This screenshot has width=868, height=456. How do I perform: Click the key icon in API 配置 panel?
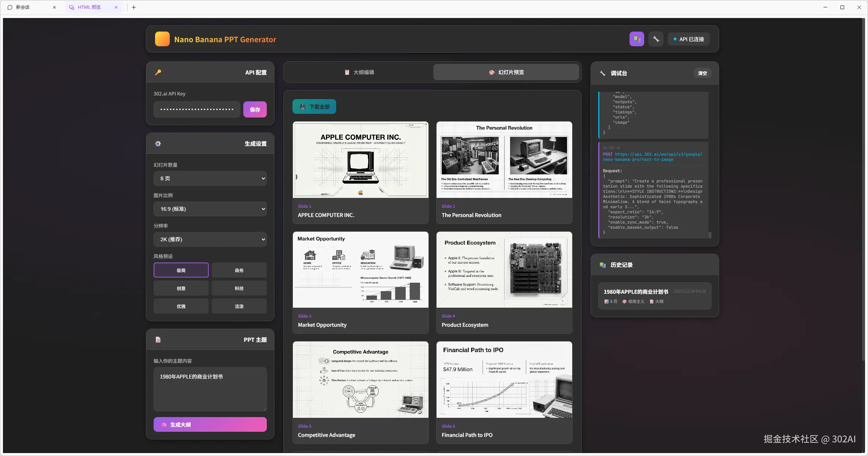click(x=158, y=72)
